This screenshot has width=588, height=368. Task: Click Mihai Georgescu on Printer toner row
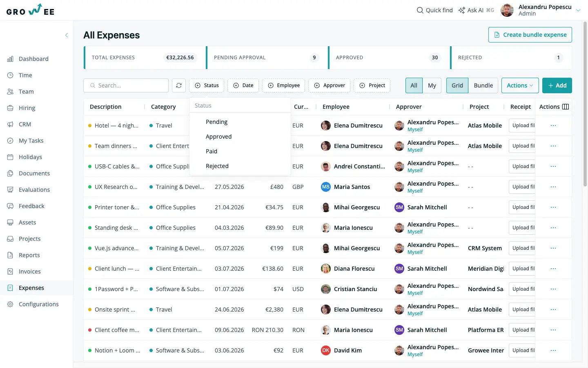tap(357, 207)
